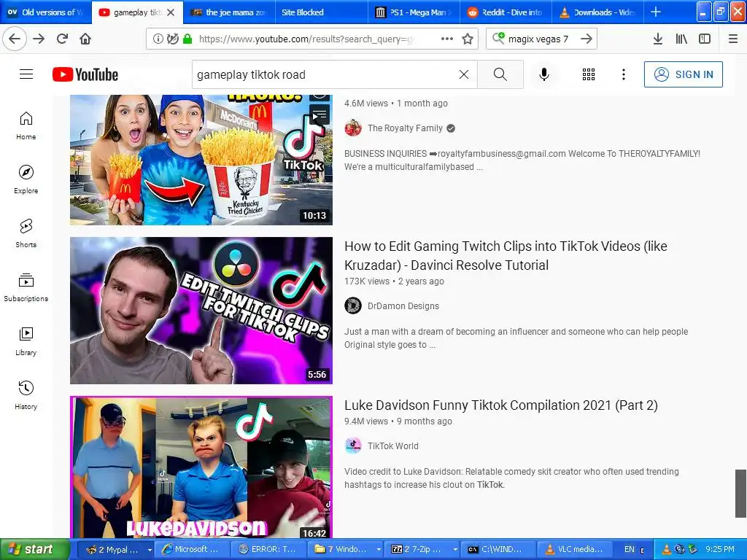Submit the magix vegas 7 search arrow
This screenshot has height=560, width=747.
pyautogui.click(x=587, y=39)
